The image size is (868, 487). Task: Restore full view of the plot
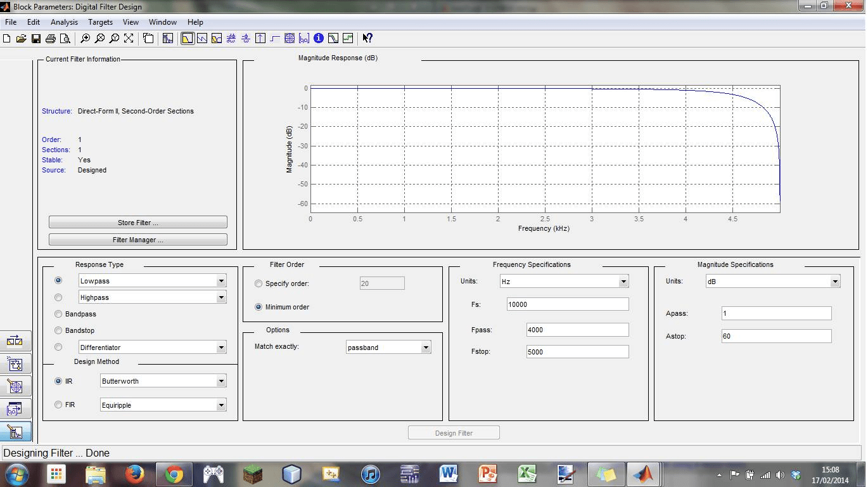[x=129, y=38]
